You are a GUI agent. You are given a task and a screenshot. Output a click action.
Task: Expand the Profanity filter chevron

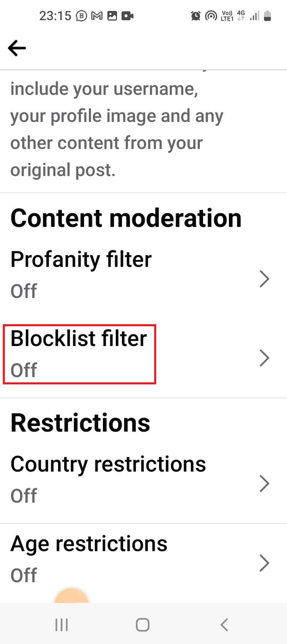click(264, 279)
